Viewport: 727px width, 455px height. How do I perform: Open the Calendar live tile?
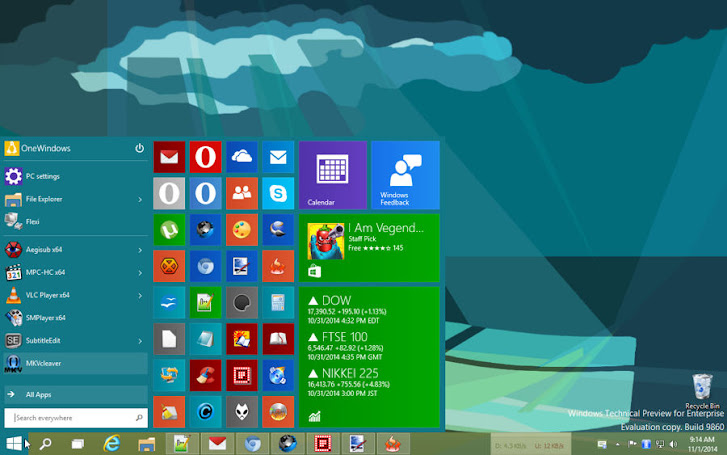click(x=333, y=175)
